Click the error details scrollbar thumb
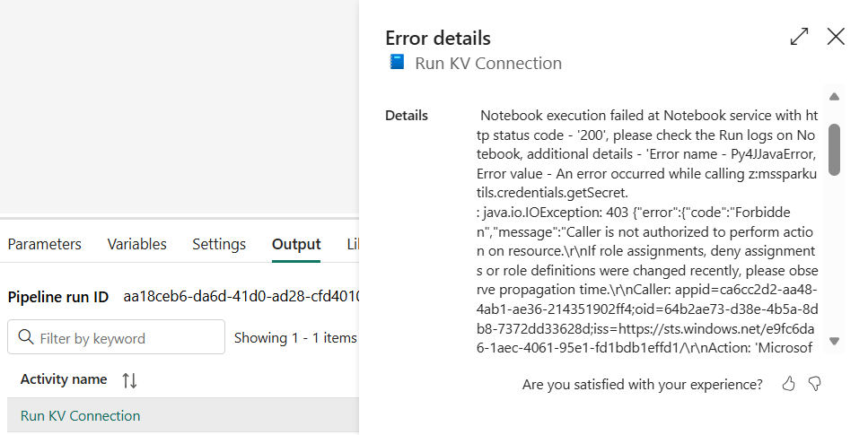868x435 pixels. tap(834, 149)
